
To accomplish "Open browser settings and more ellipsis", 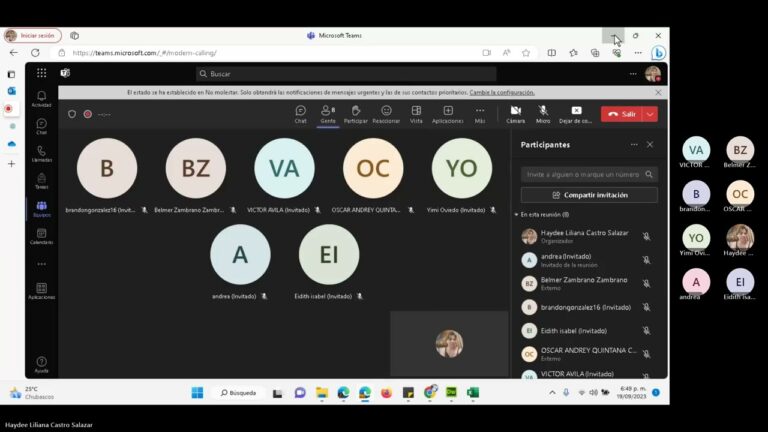I will click(638, 53).
